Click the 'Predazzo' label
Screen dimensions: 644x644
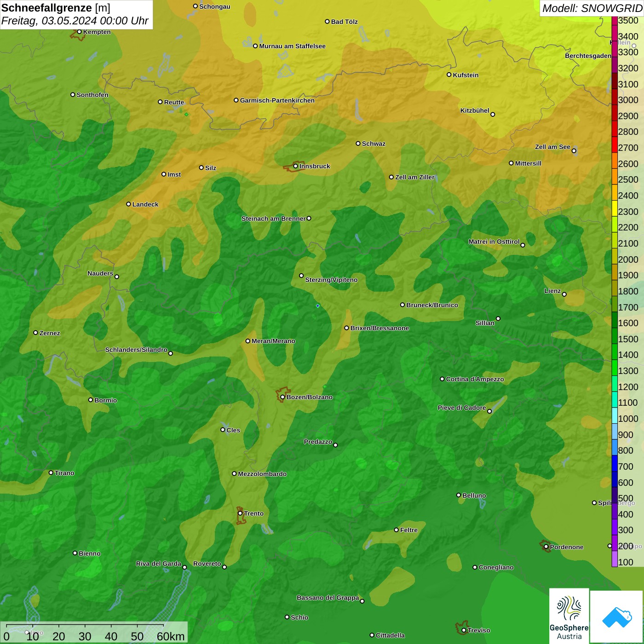point(318,442)
